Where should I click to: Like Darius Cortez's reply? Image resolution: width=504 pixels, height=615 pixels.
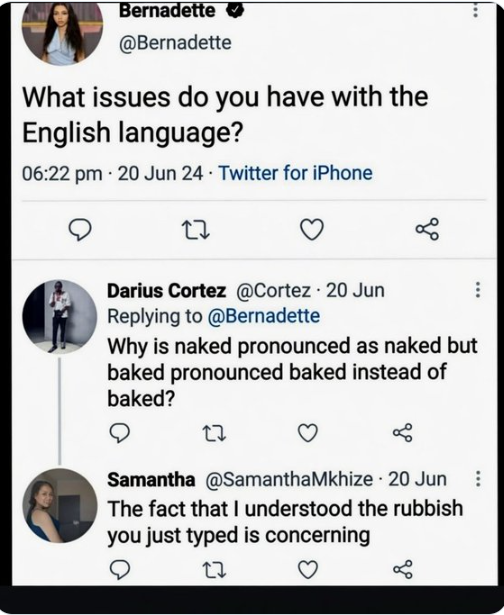308,433
